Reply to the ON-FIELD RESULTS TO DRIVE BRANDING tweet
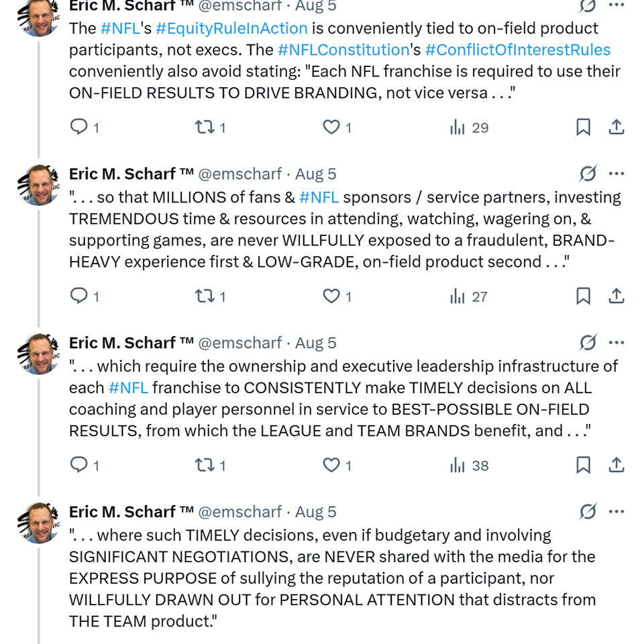644x644 pixels. tap(79, 127)
